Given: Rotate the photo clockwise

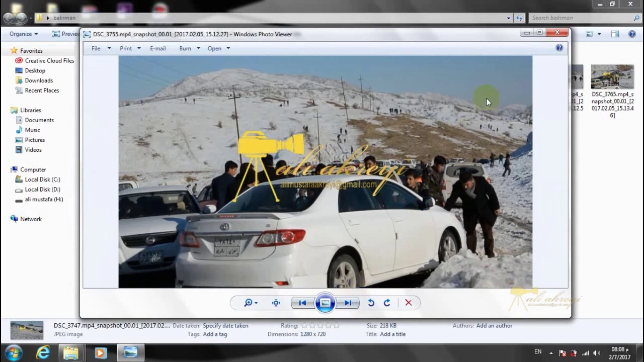Looking at the screenshot, I should pyautogui.click(x=387, y=303).
